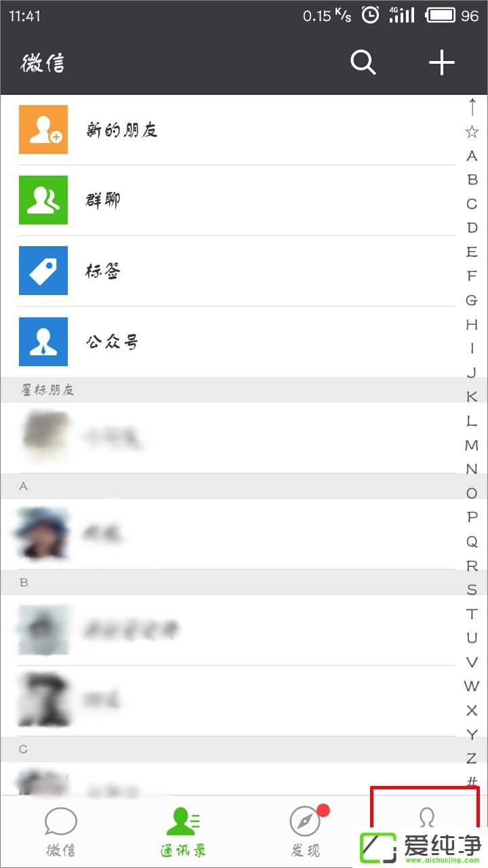Image resolution: width=488 pixels, height=868 pixels.
Task: Open 公众号 blue person icon
Action: (43, 341)
